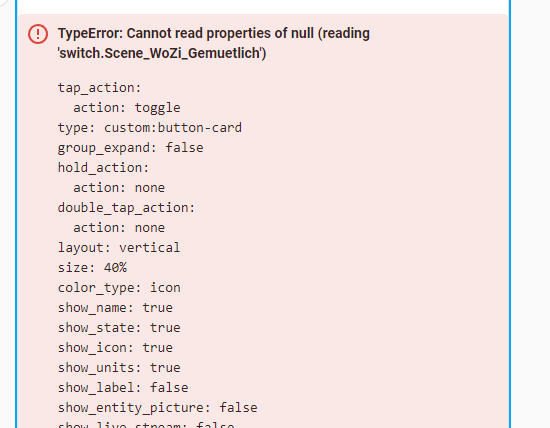Click the red error alert icon
This screenshot has height=428, width=550.
pyautogui.click(x=38, y=34)
